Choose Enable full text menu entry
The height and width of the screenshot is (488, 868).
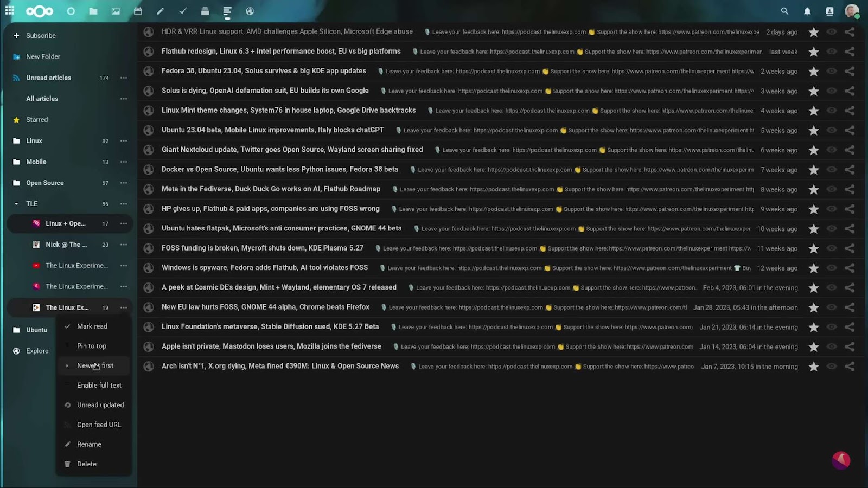click(93, 385)
